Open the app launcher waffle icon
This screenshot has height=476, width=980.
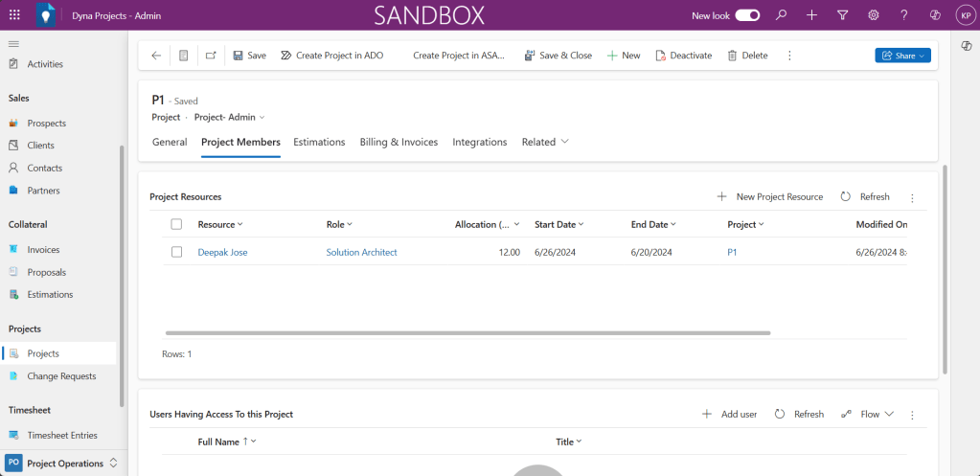pos(14,15)
